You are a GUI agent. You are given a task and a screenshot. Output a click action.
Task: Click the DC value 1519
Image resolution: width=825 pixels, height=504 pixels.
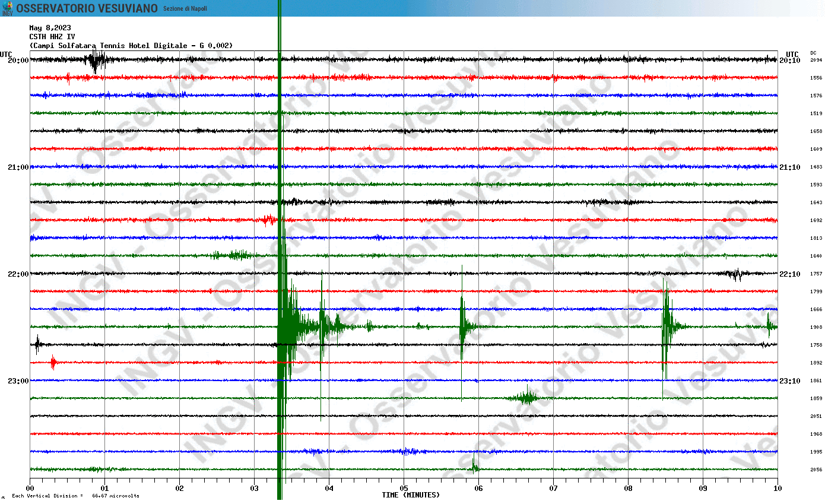pos(816,113)
